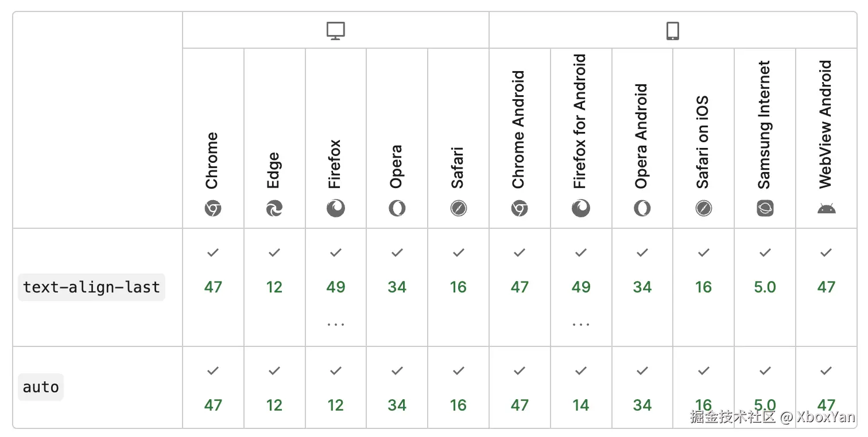Click the auto value label
The image size is (868, 437).
click(x=41, y=387)
